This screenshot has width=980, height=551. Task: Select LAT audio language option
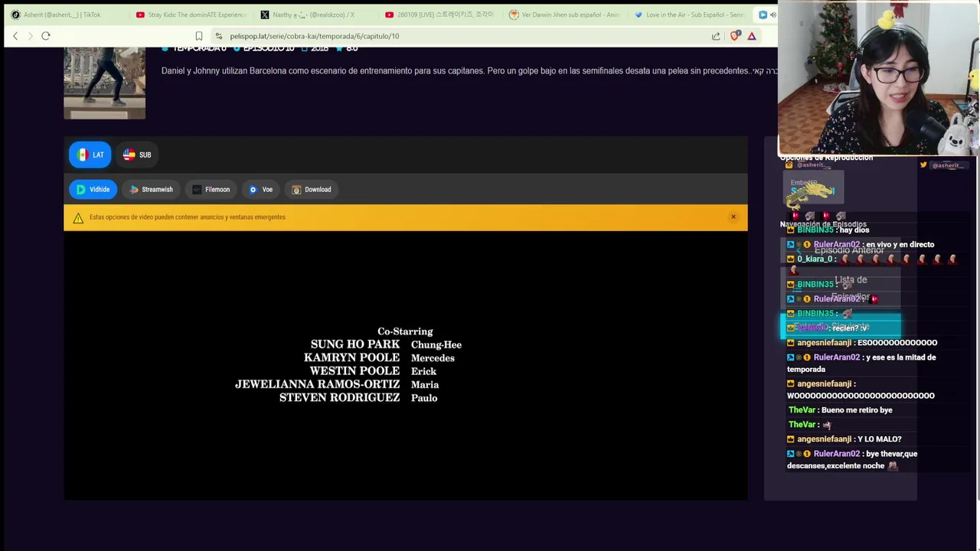tap(90, 155)
